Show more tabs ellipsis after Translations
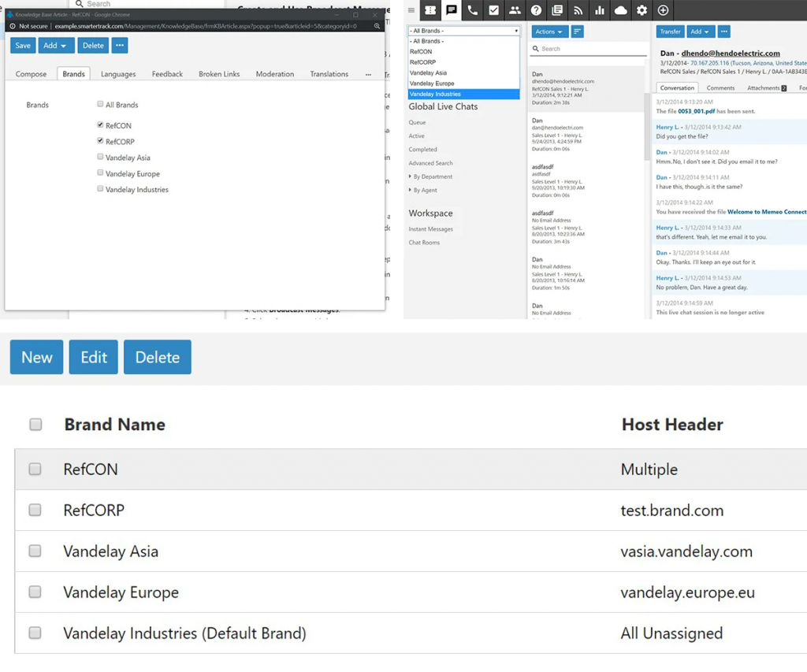 point(368,74)
